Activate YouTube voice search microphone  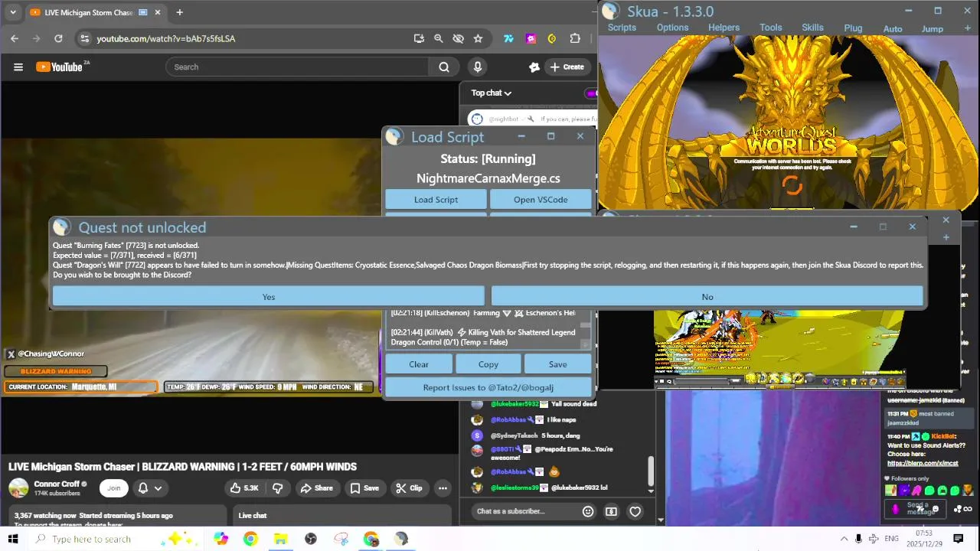click(478, 67)
